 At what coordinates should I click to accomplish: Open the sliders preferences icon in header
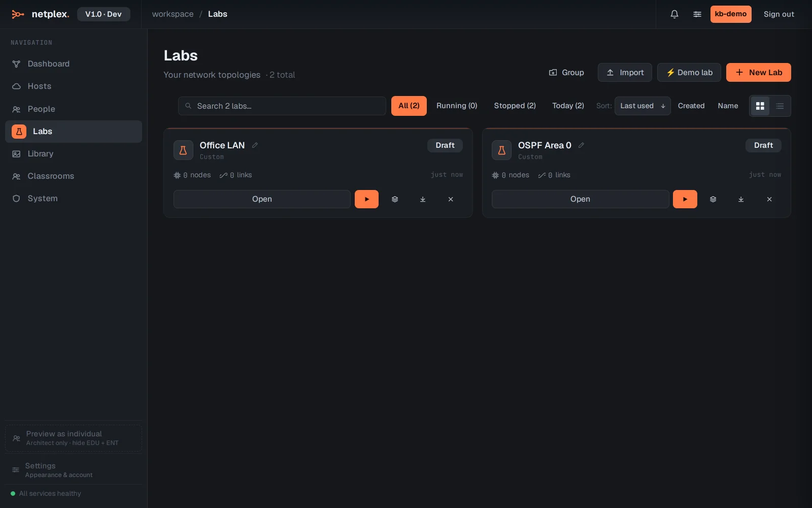tap(697, 14)
